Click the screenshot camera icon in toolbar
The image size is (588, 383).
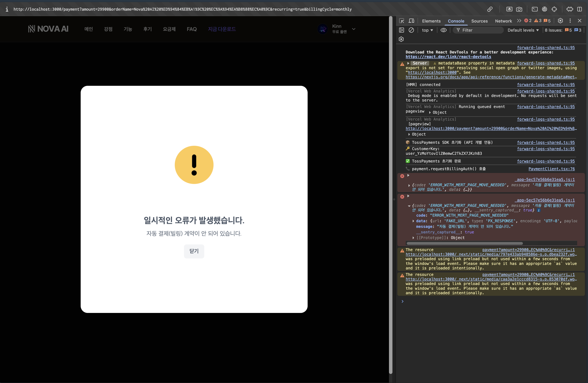[x=519, y=9]
